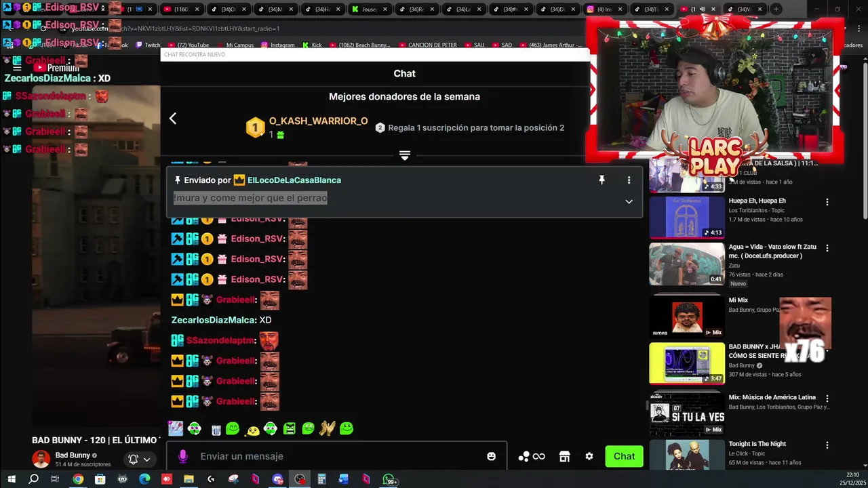This screenshot has height=488, width=868.
Task: Open a new browser tab with plus
Action: pyautogui.click(x=776, y=9)
